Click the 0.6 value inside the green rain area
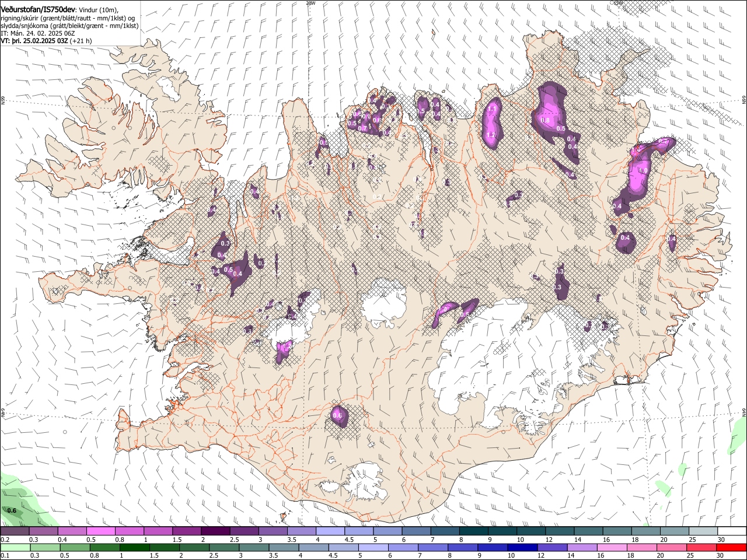Image resolution: width=747 pixels, height=560 pixels. coord(12,510)
